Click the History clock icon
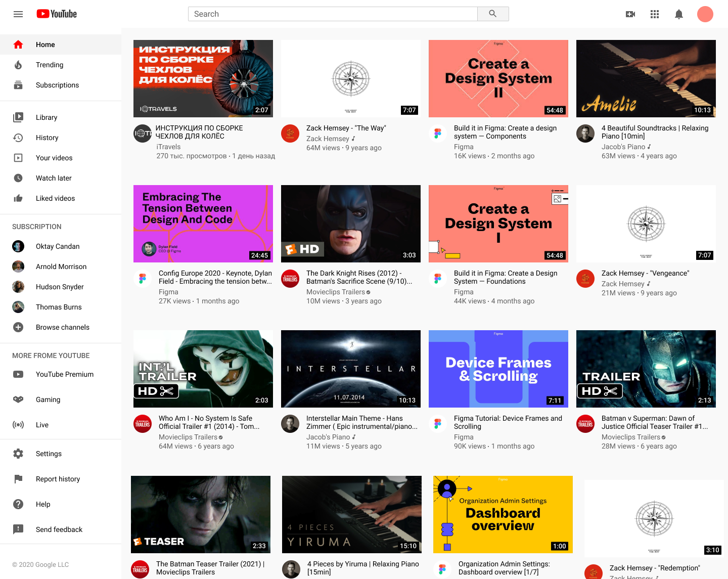The height and width of the screenshot is (579, 728). (18, 138)
